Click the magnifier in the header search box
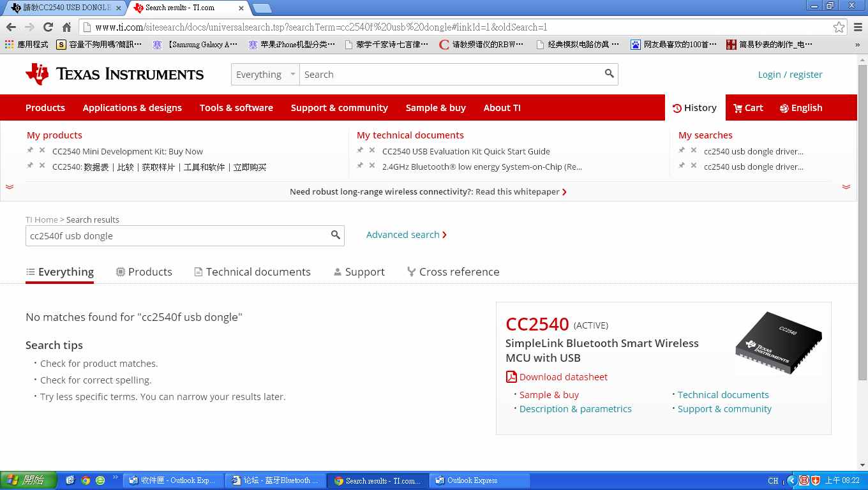This screenshot has height=490, width=868. (x=610, y=74)
